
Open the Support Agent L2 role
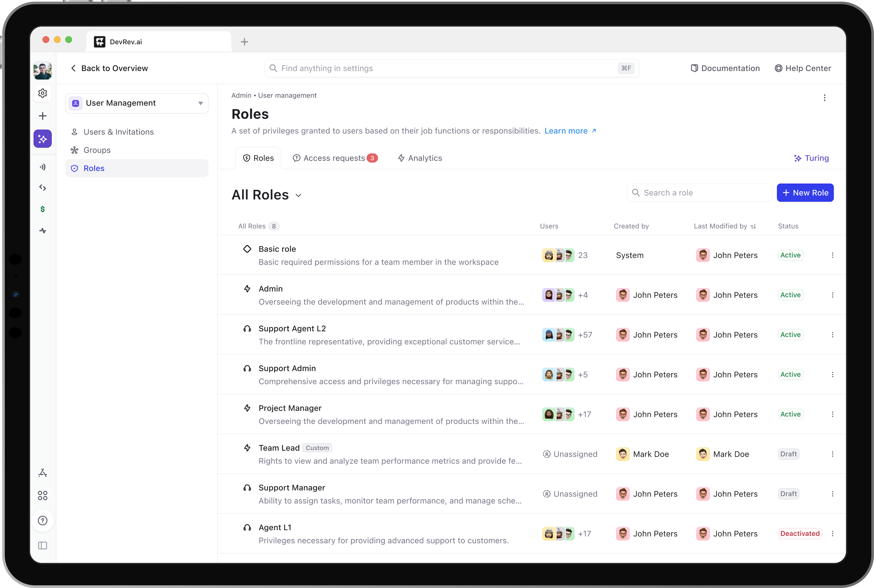tap(292, 328)
